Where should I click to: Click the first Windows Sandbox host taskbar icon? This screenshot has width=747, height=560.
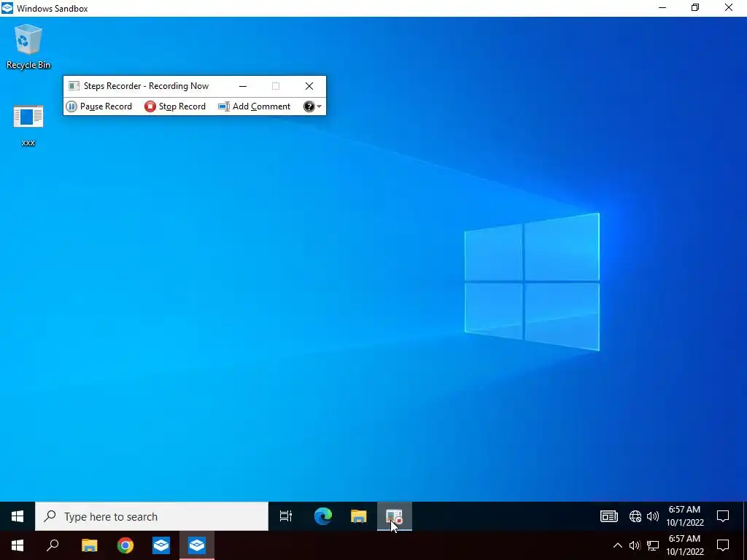(x=161, y=545)
